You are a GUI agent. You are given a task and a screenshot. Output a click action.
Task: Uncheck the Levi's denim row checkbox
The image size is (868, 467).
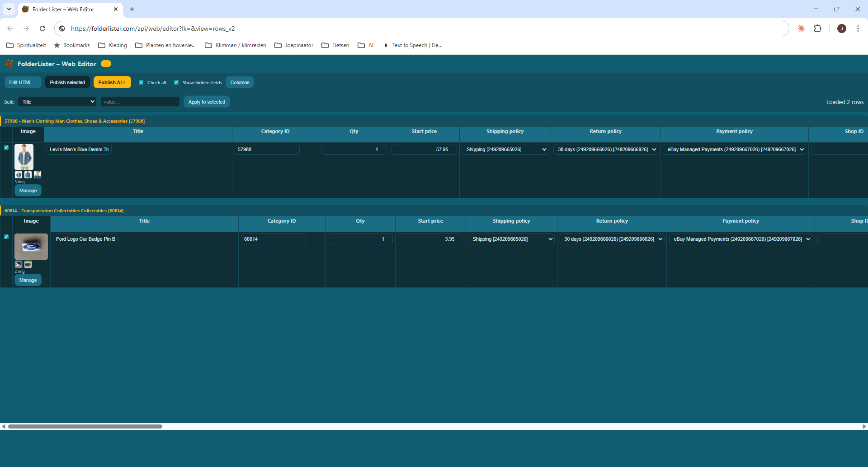(6, 148)
